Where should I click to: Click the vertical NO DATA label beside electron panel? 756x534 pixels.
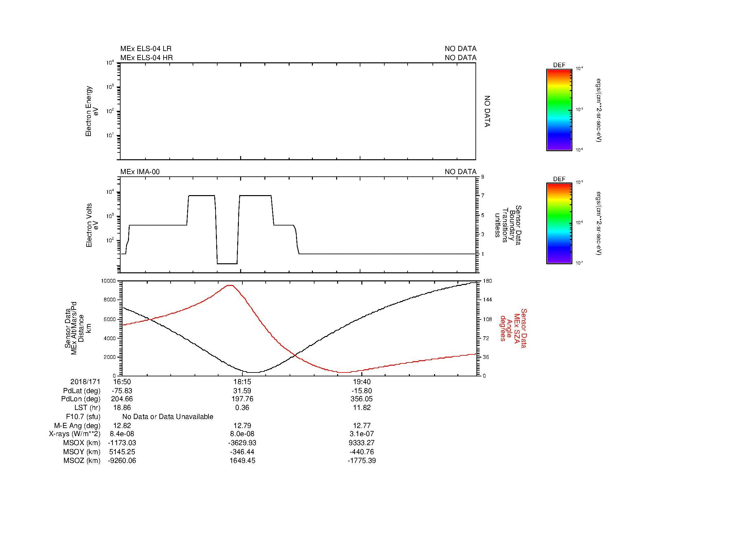(487, 111)
